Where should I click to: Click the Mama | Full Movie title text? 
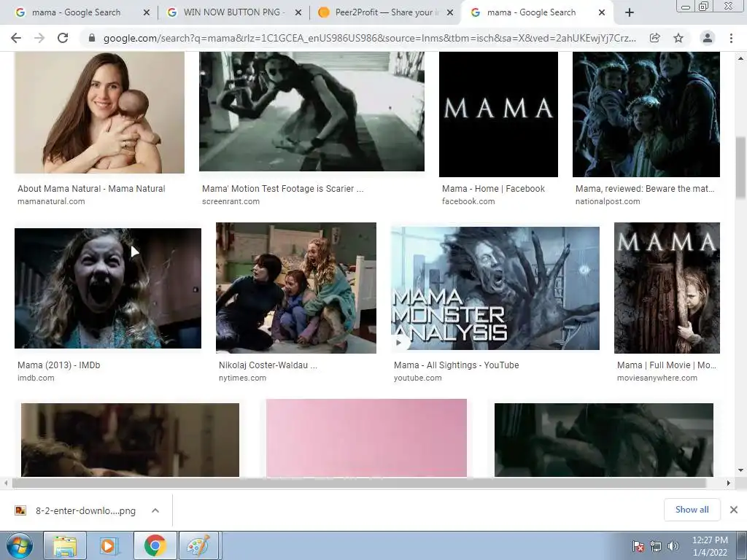(x=667, y=365)
